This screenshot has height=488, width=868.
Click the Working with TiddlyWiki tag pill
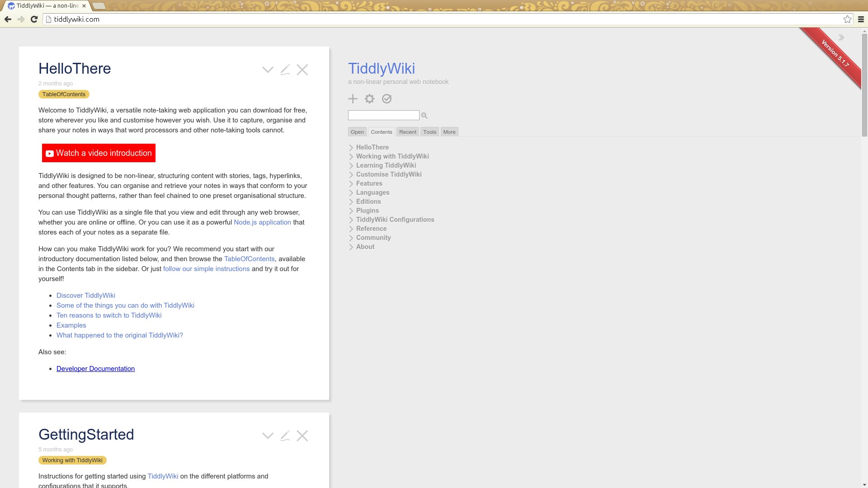pyautogui.click(x=72, y=460)
